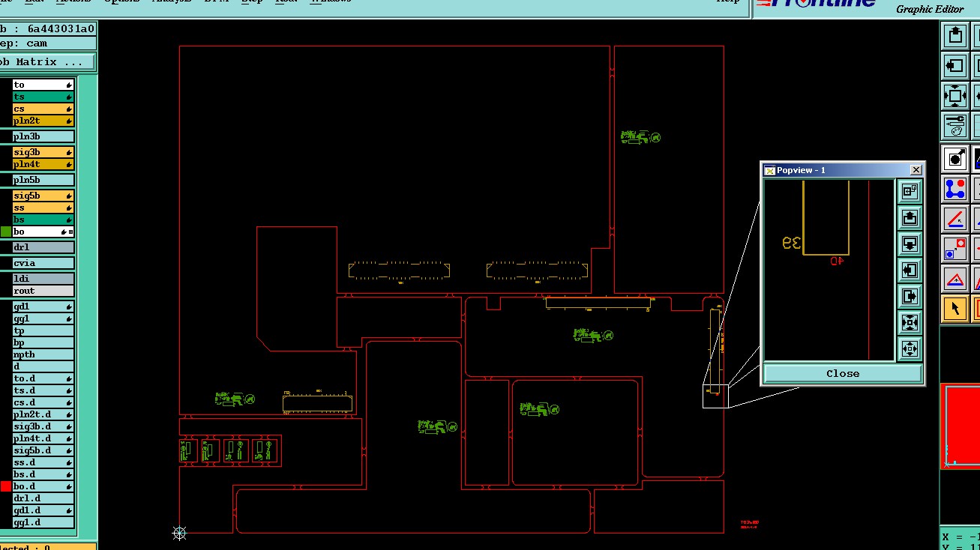Select the to.d layer row

coord(43,378)
